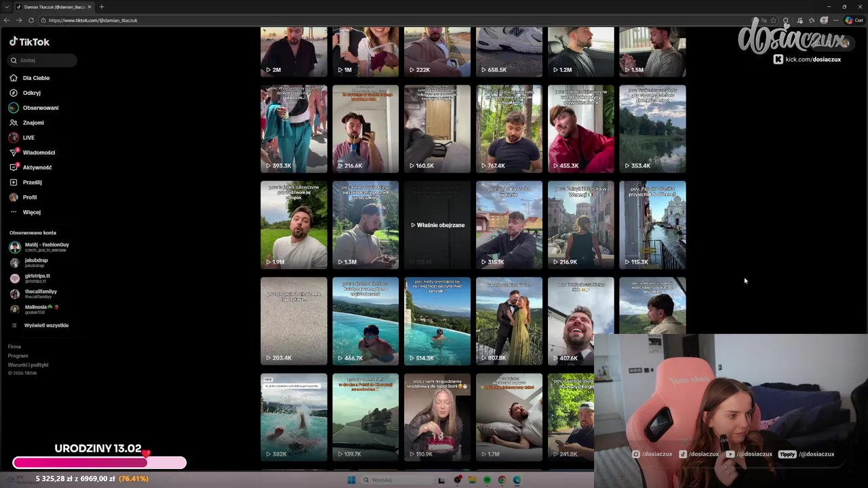Image resolution: width=868 pixels, height=488 pixels.
Task: Open the LIVE section icon
Action: 14,138
